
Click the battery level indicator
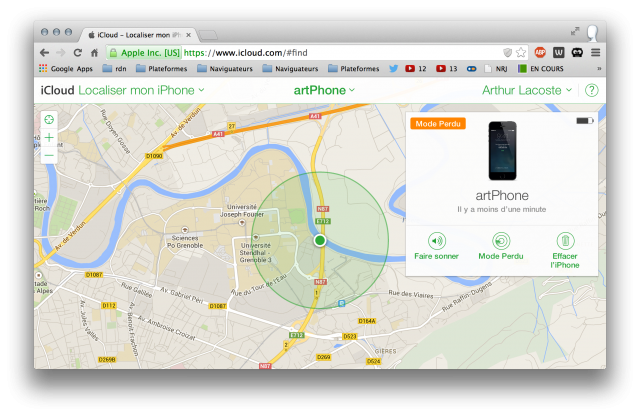pyautogui.click(x=584, y=120)
